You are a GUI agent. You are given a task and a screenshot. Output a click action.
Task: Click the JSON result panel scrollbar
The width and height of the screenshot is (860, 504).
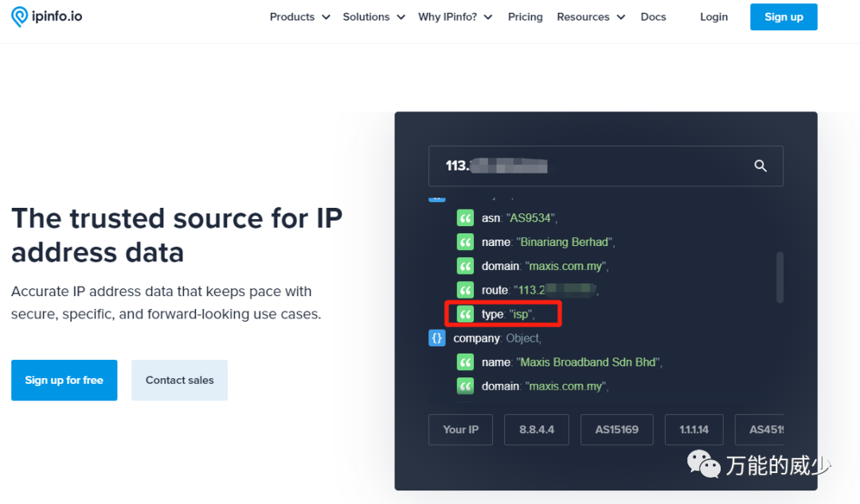click(x=780, y=277)
